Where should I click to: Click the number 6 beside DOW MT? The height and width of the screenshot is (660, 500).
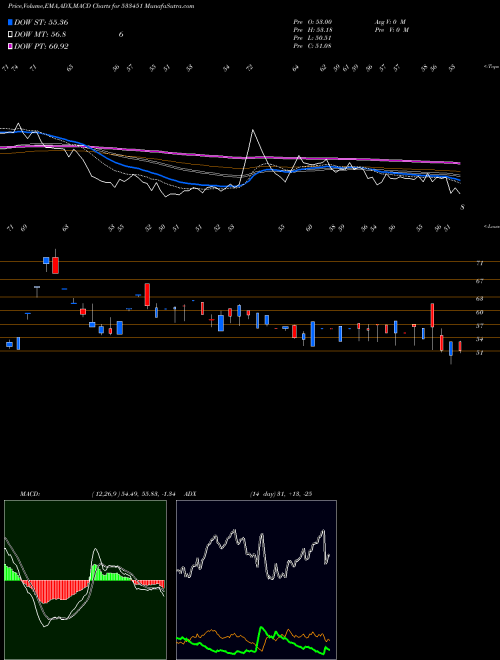pyautogui.click(x=121, y=35)
